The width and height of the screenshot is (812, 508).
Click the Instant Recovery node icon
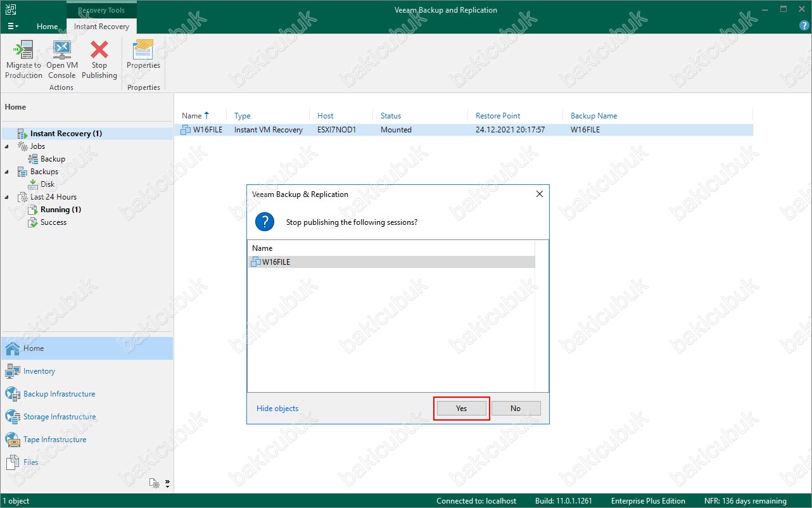23,134
